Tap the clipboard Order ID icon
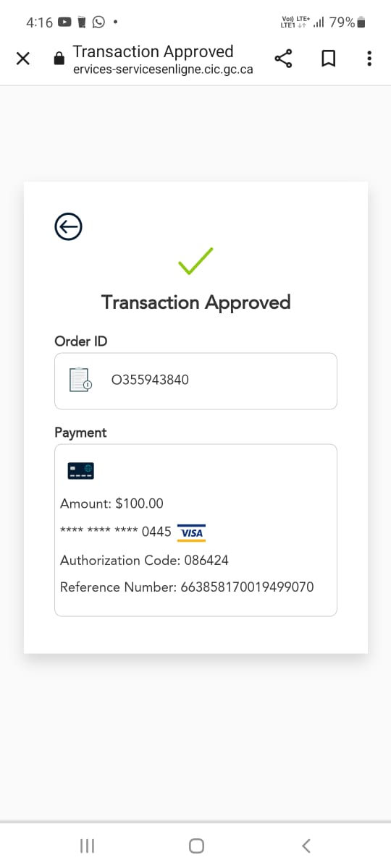 coord(80,380)
